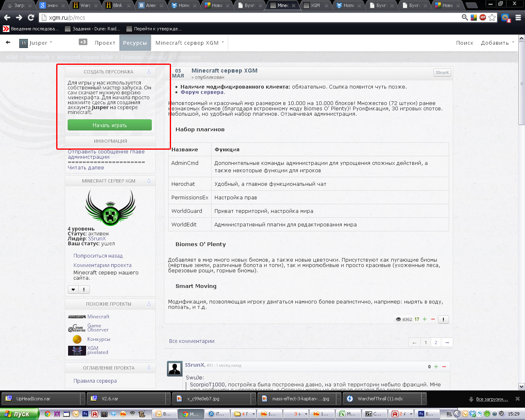
Task: Open bookmark Введение последова...
Action: [x=31, y=29]
